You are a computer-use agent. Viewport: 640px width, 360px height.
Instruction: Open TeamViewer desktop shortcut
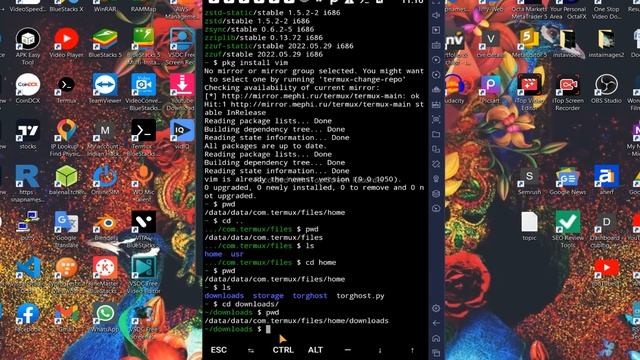(105, 88)
